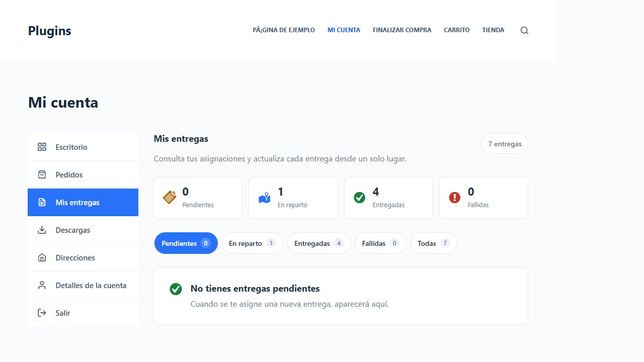Click the Descargas download arrow icon
644x362 pixels.
(42, 230)
